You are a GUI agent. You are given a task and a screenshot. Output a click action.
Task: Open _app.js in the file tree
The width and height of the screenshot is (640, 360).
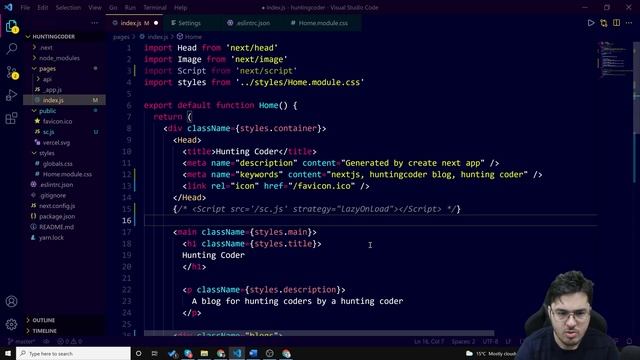(52, 89)
